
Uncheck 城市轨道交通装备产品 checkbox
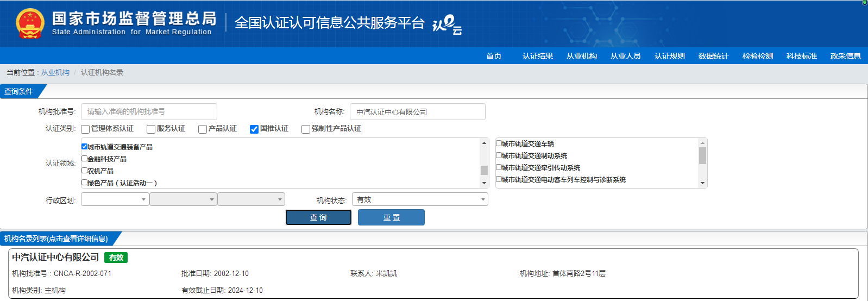pos(84,147)
